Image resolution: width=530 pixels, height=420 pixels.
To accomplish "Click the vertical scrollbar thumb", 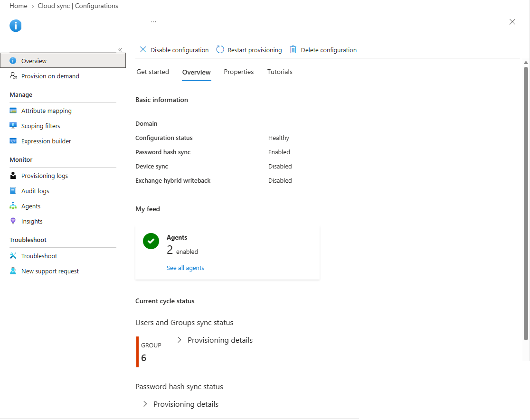I will [526, 204].
